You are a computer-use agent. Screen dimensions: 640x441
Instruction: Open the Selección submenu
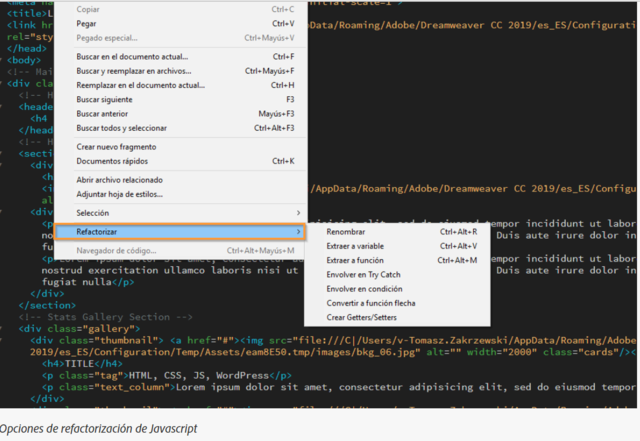pyautogui.click(x=181, y=213)
